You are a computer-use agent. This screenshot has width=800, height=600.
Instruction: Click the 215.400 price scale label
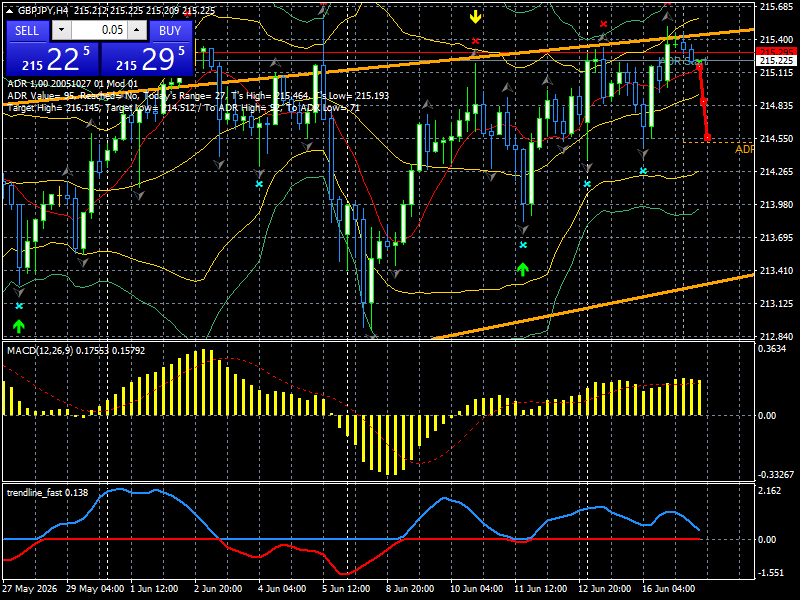[x=777, y=39]
